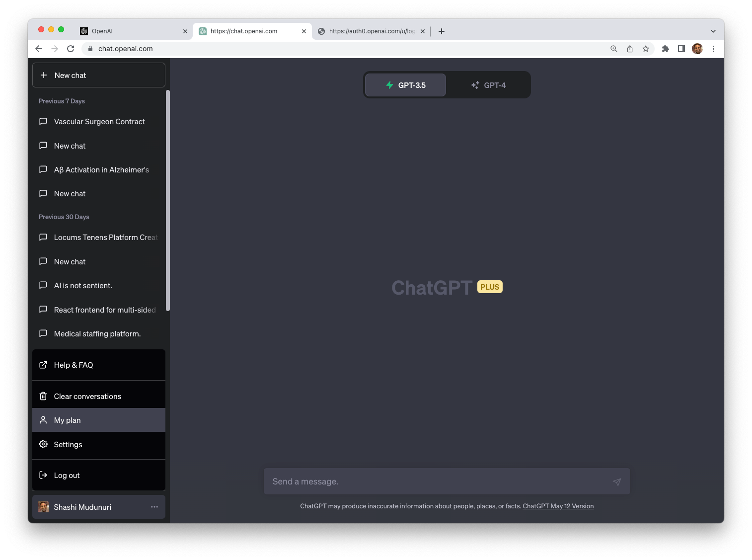752x560 pixels.
Task: Click the Clear conversations trash icon
Action: pyautogui.click(x=43, y=396)
